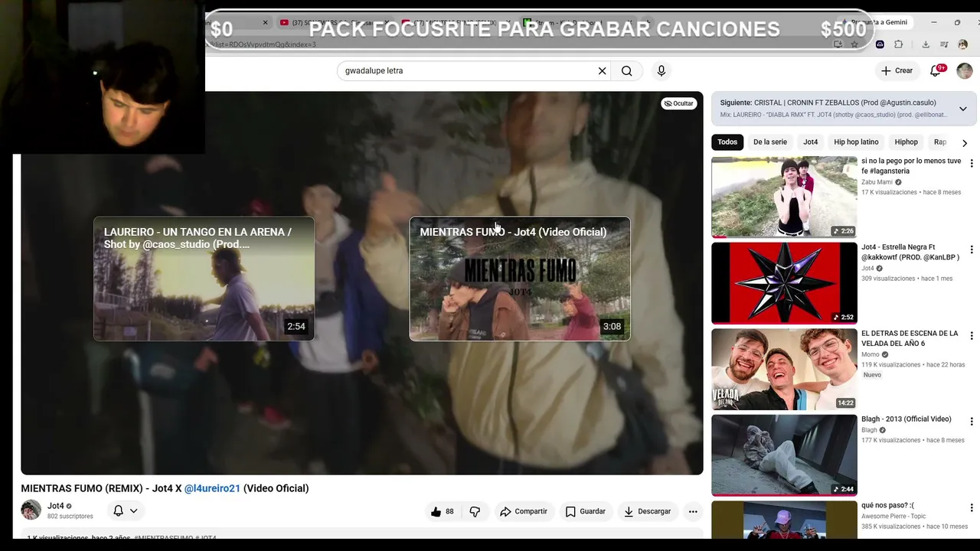Clear the search box text
The width and height of the screenshot is (980, 551).
coord(602,71)
